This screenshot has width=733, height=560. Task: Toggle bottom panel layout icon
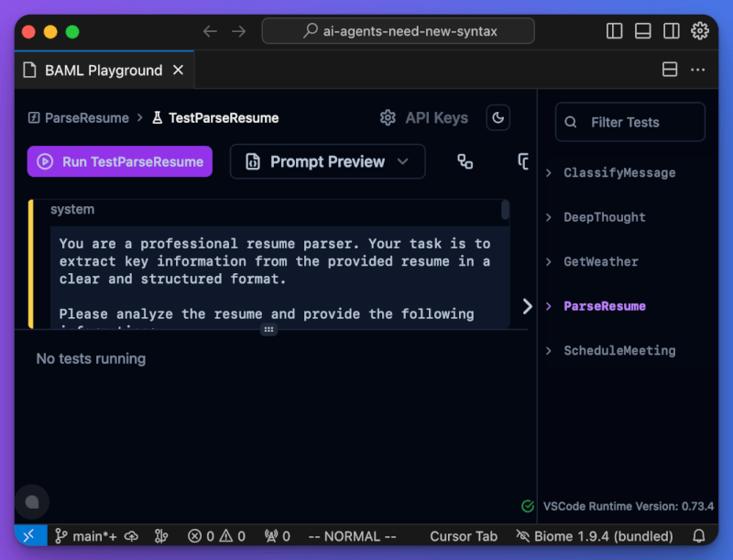(x=643, y=31)
